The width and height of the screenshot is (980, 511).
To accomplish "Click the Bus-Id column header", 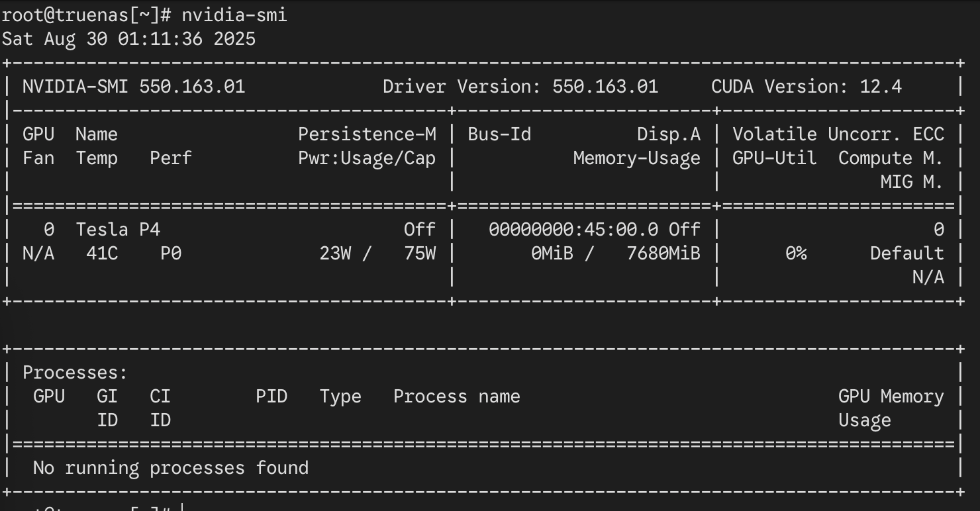I will tap(499, 134).
